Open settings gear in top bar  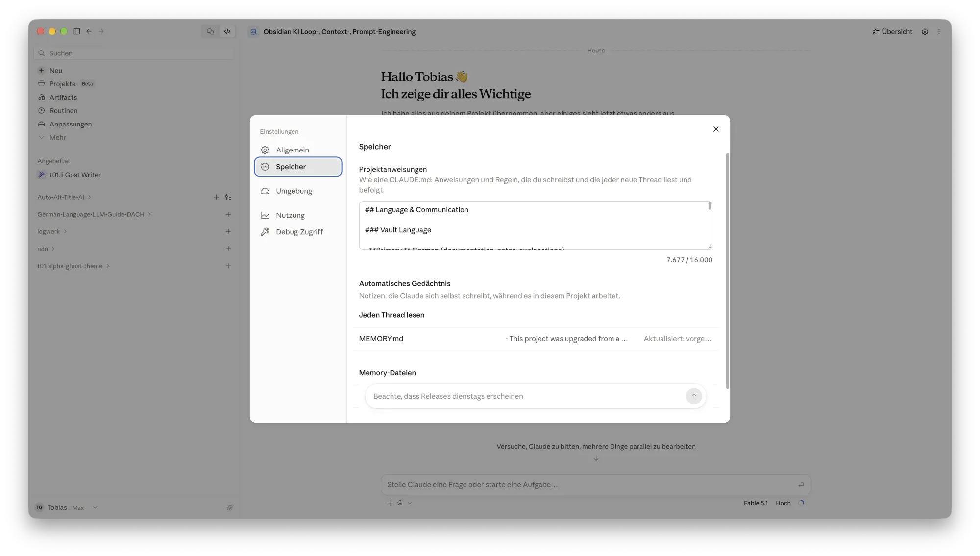pos(925,32)
